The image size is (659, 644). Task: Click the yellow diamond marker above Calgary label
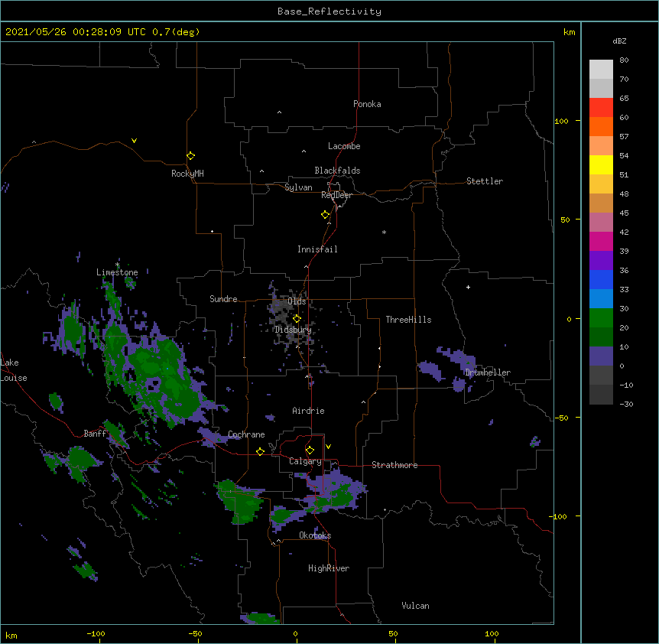pos(310,450)
